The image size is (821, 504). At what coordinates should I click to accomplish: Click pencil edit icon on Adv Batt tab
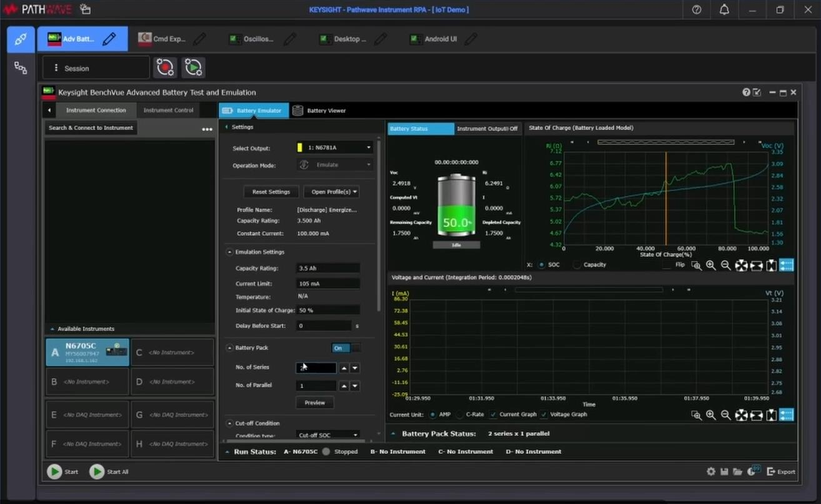tap(109, 39)
